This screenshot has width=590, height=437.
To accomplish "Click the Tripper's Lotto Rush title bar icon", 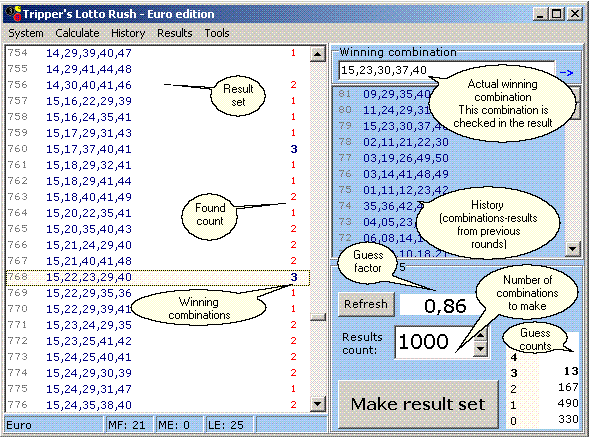I will (x=14, y=14).
